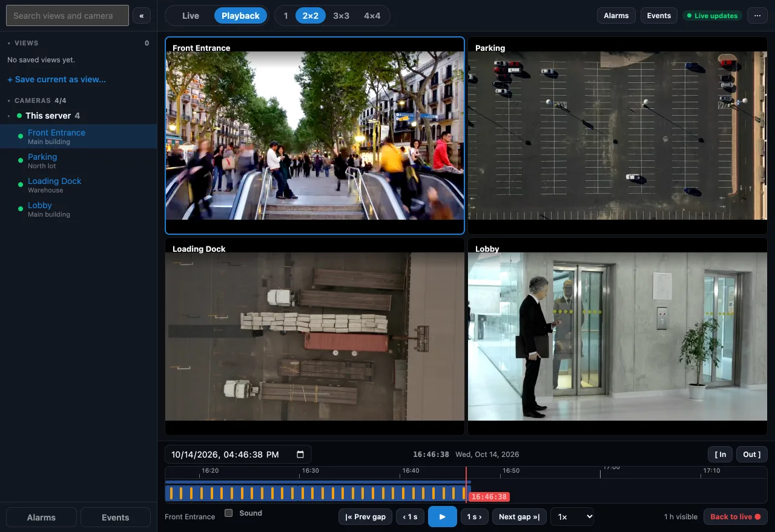The image size is (775, 532).
Task: Select Front Entrance camera in the sidebar
Action: pyautogui.click(x=79, y=137)
